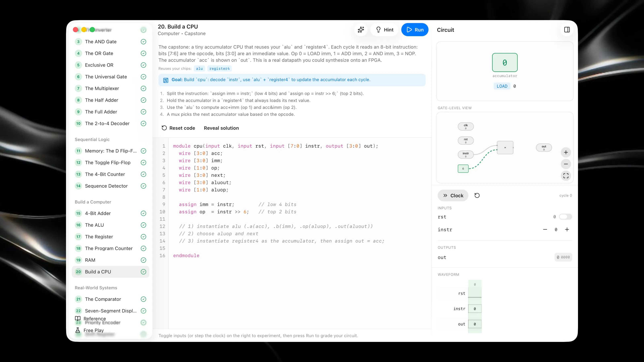Select lesson 20 Build a CPU
Viewport: 644px width, 362px height.
(x=110, y=271)
